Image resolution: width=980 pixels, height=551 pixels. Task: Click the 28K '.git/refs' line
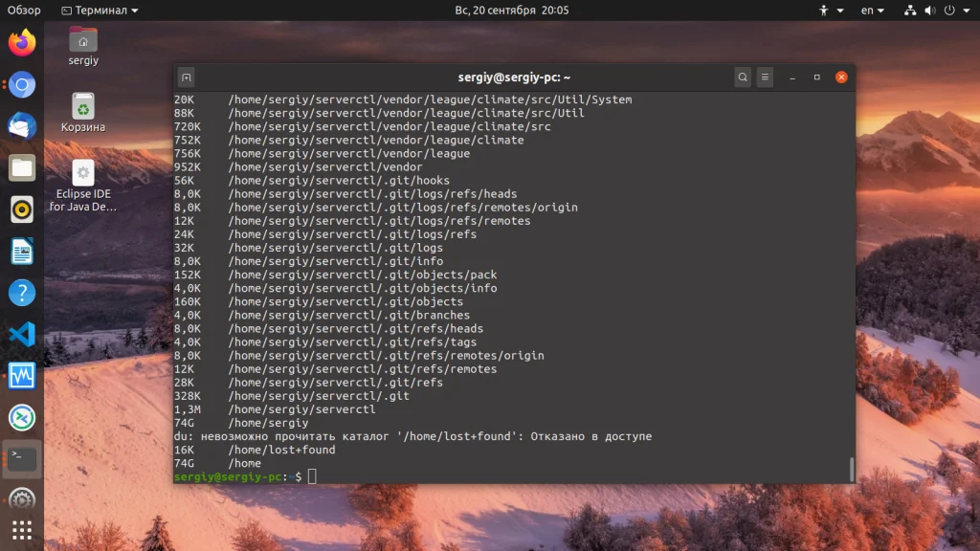pyautogui.click(x=308, y=383)
